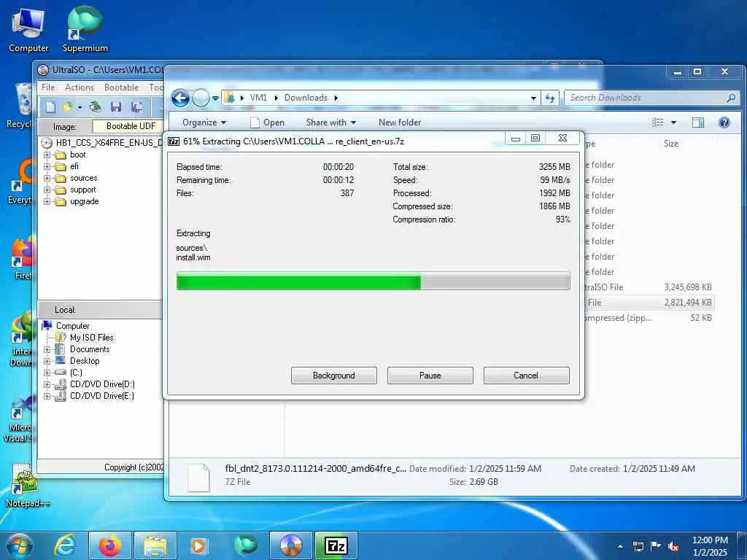Click the Background button in 7-Zip dialog
Screen dimensions: 747x560
coord(334,376)
